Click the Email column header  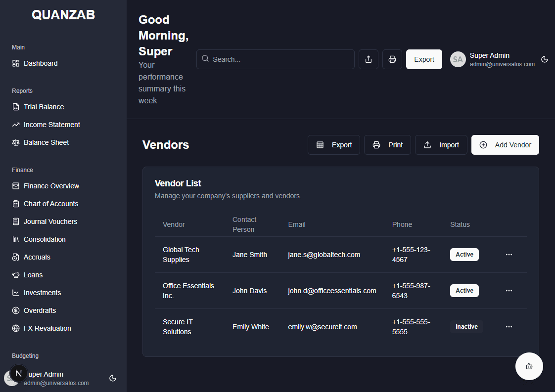[x=297, y=224]
